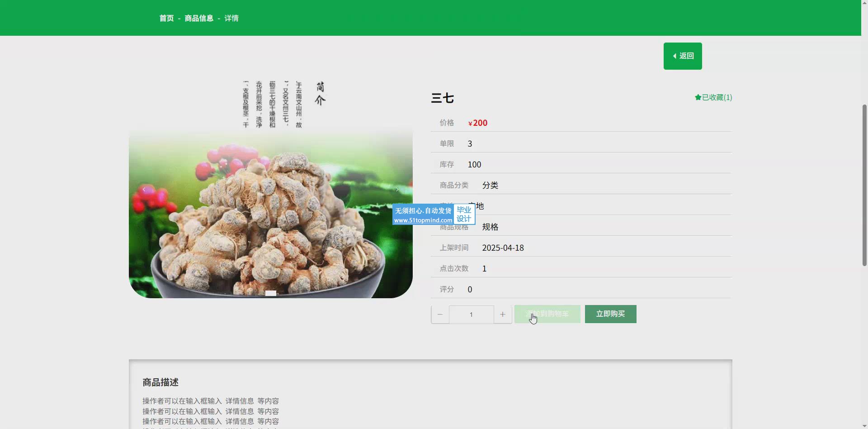This screenshot has height=429, width=868.
Task: Click the page vertical scrollbar thumb
Action: pos(864,185)
